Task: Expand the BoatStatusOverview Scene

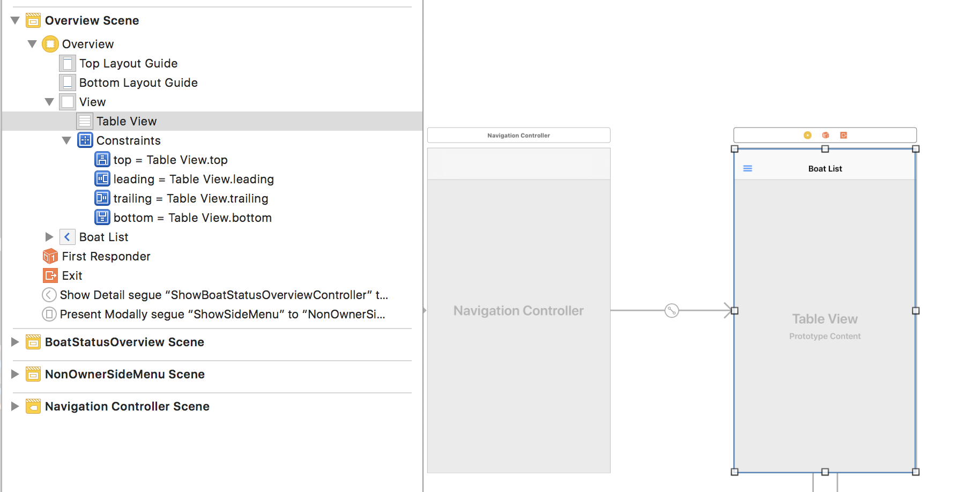Action: tap(15, 342)
